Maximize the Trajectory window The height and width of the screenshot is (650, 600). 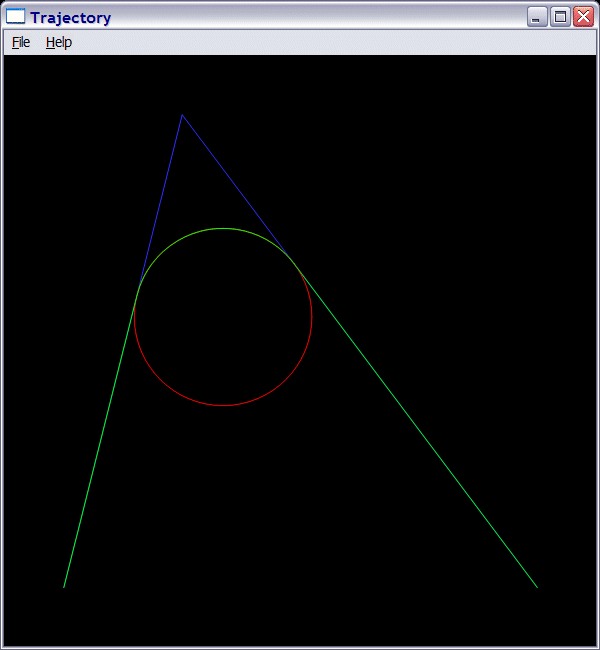560,17
